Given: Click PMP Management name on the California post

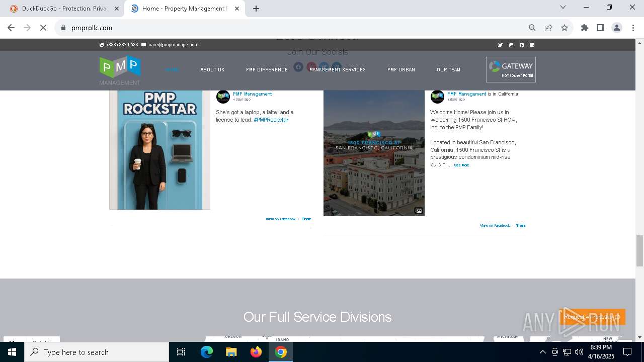Looking at the screenshot, I should [x=466, y=94].
